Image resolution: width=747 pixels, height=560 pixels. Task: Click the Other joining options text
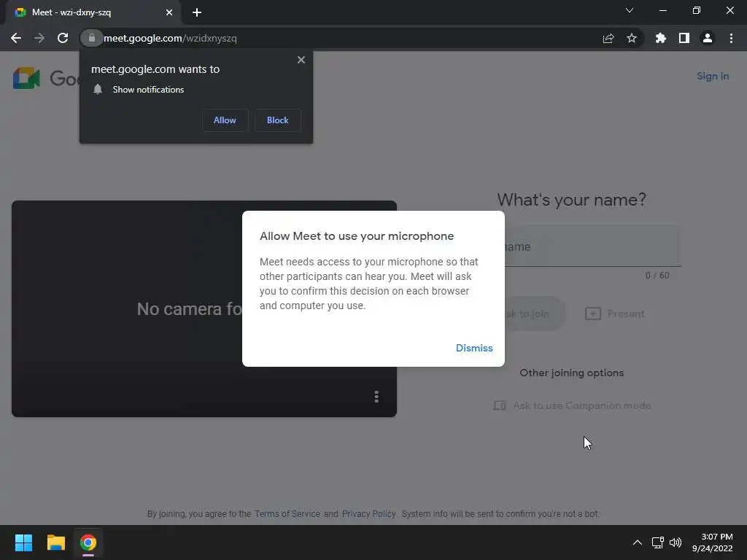click(572, 373)
